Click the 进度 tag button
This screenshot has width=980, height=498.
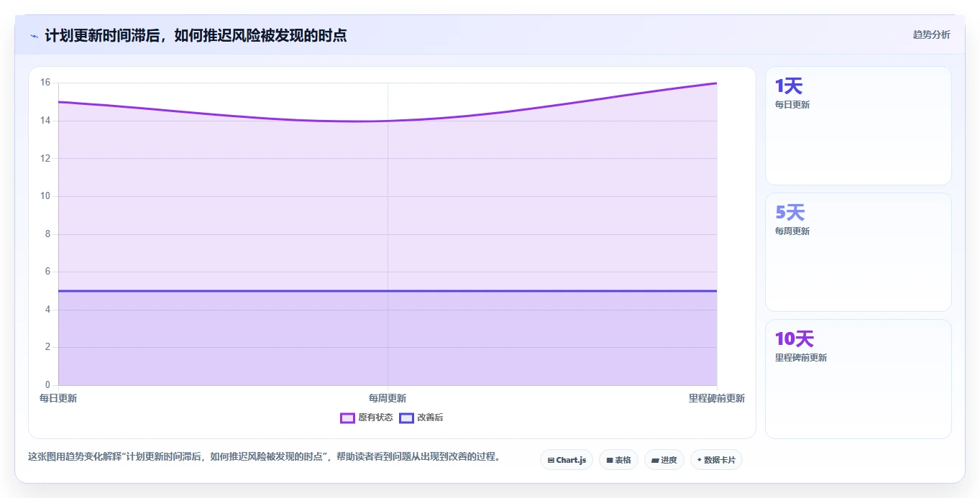tap(664, 460)
